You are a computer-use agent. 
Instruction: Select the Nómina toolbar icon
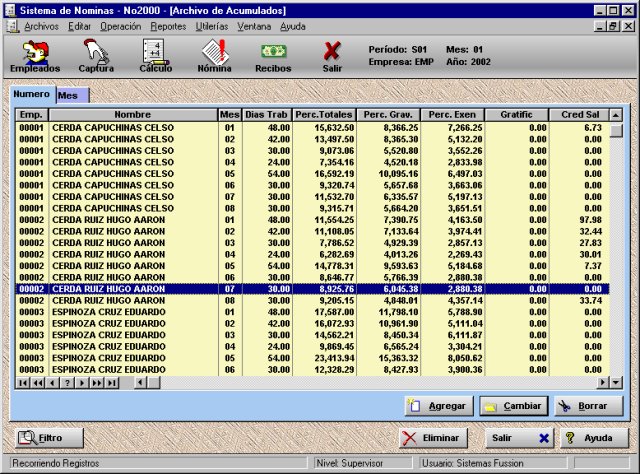(x=214, y=55)
